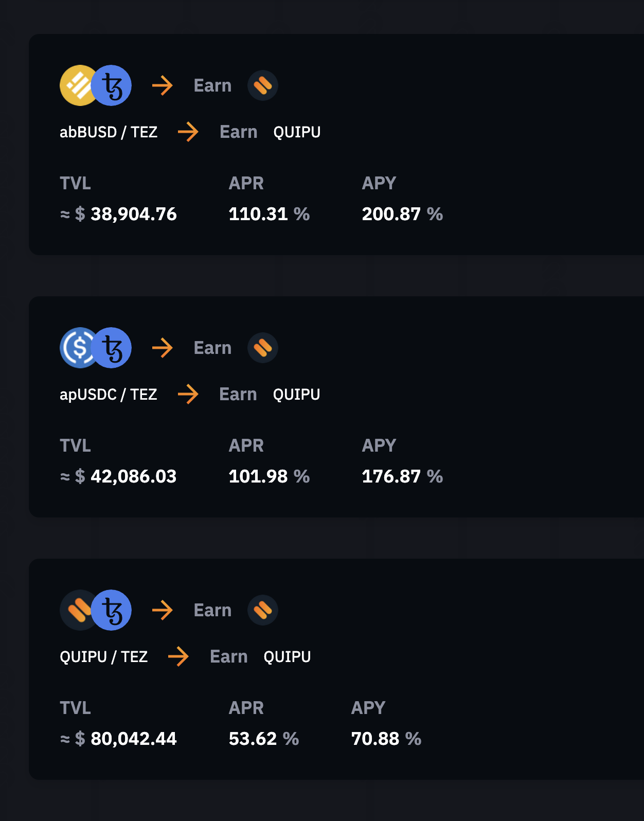Image resolution: width=644 pixels, height=821 pixels.
Task: Open the apUSDC / TEZ pool link
Action: (x=108, y=395)
